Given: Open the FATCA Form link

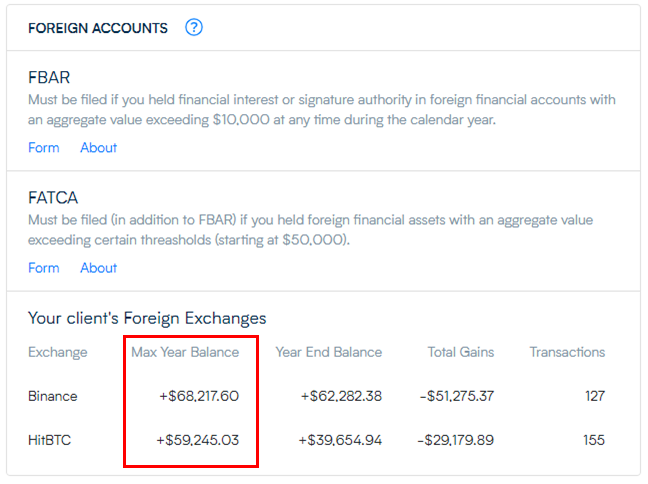Looking at the screenshot, I should pyautogui.click(x=44, y=268).
